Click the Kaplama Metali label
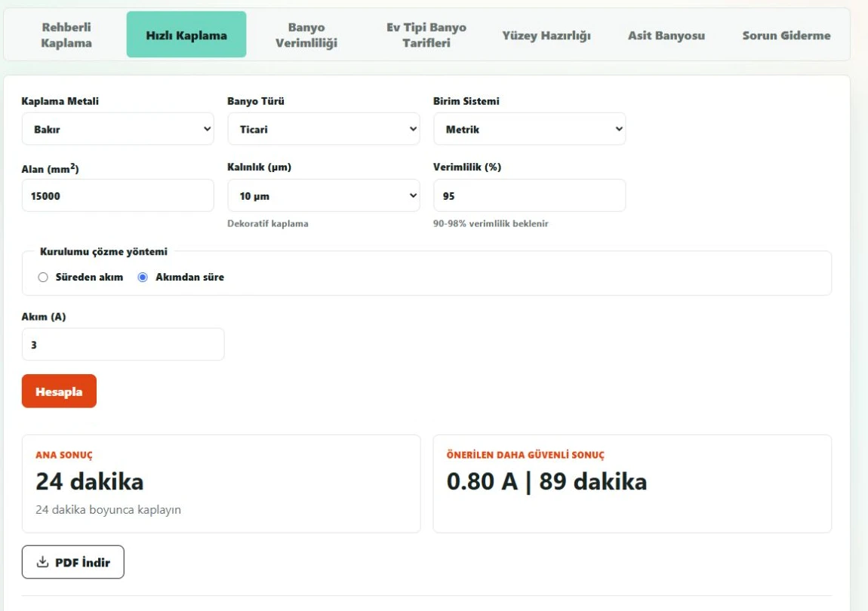This screenshot has width=868, height=611. click(60, 101)
